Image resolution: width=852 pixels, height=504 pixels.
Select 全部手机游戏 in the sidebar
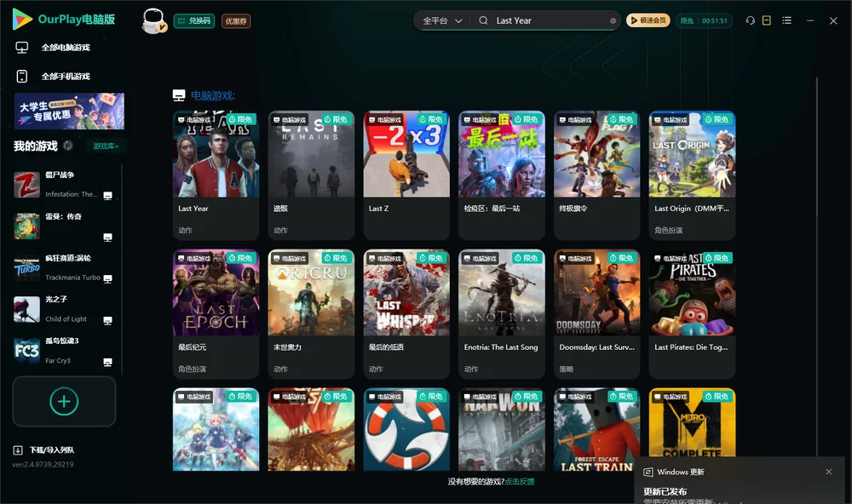coord(53,76)
